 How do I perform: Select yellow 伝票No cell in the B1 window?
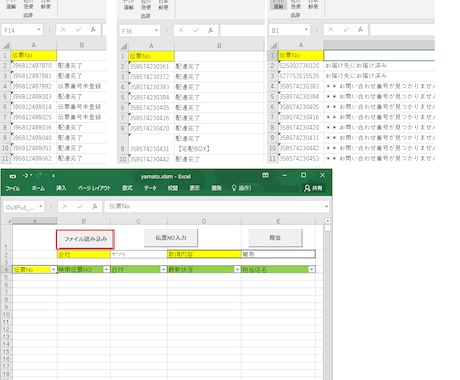coord(301,55)
